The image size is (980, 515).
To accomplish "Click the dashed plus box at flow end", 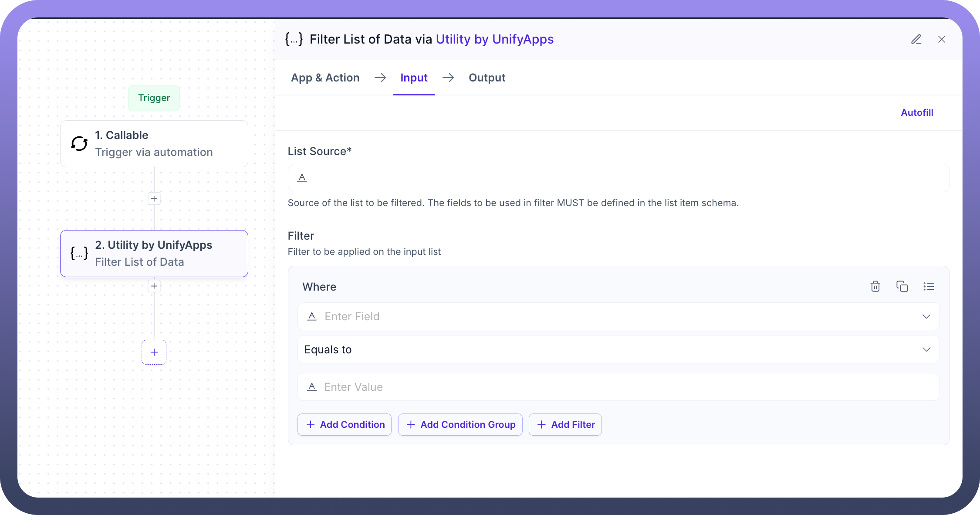I will point(154,352).
